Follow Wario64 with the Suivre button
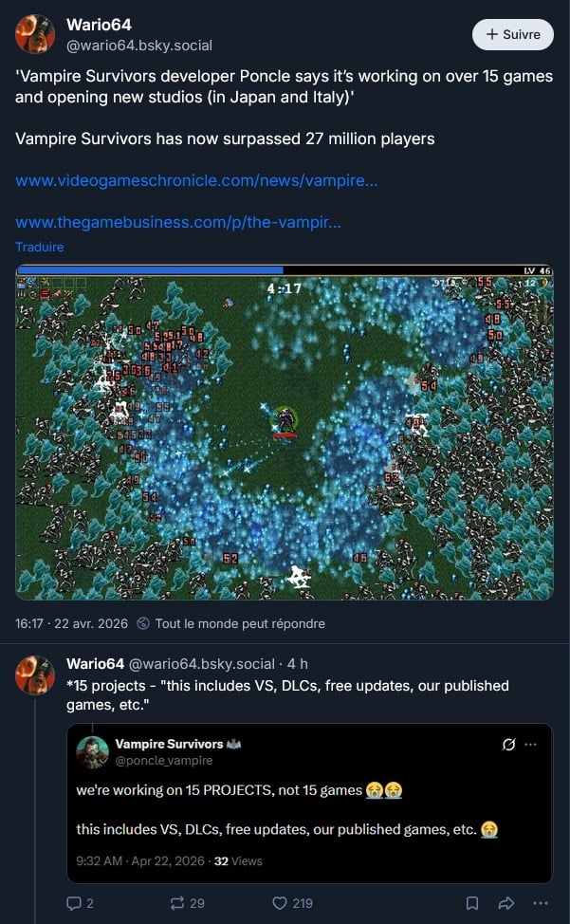 513,34
